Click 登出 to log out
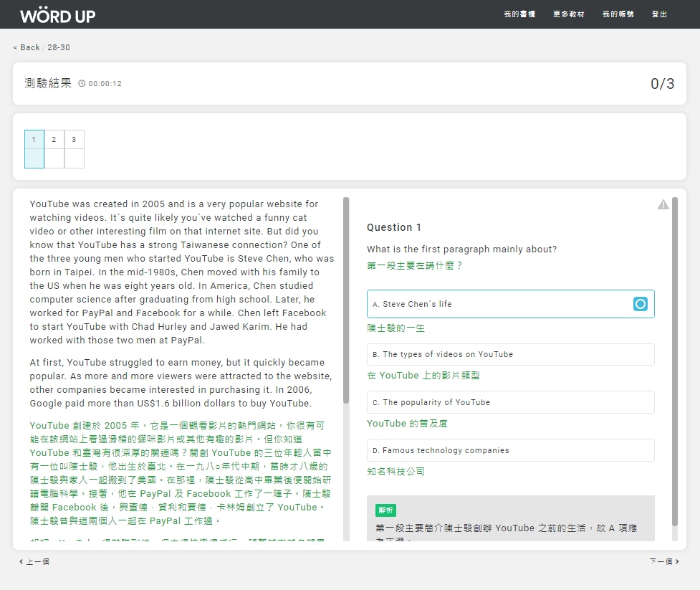This screenshot has height=590, width=700. tap(659, 14)
